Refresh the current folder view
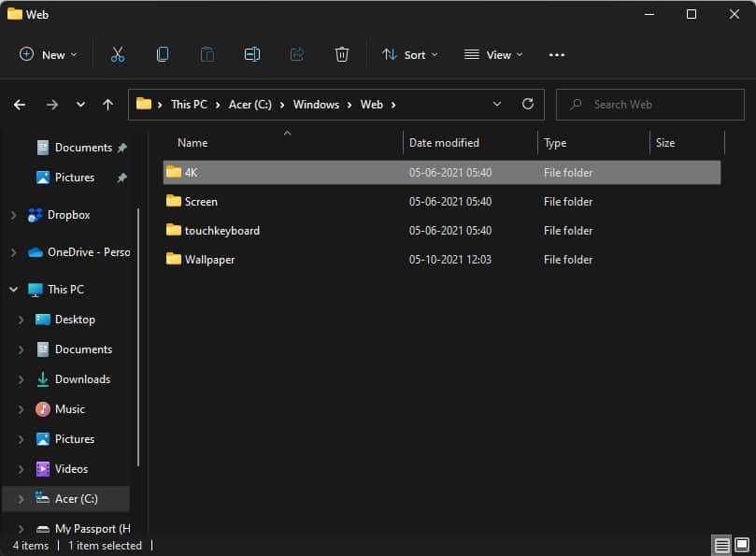 527,104
